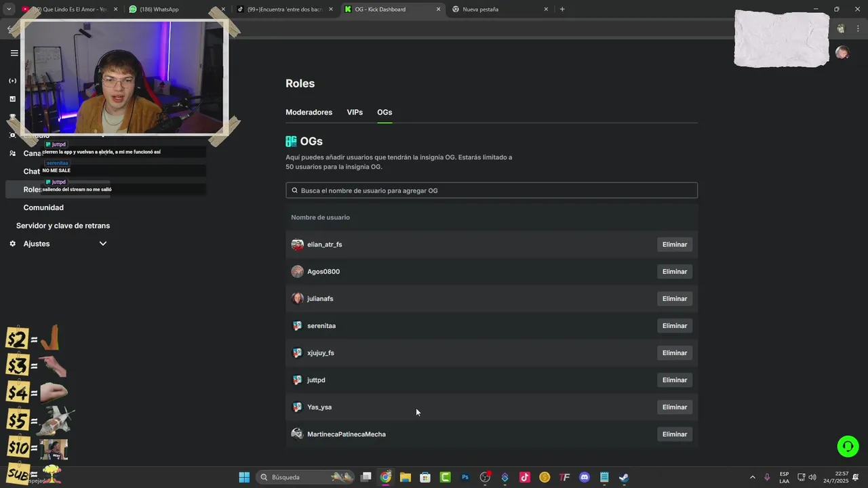Click the serenitaa username

coord(321,326)
